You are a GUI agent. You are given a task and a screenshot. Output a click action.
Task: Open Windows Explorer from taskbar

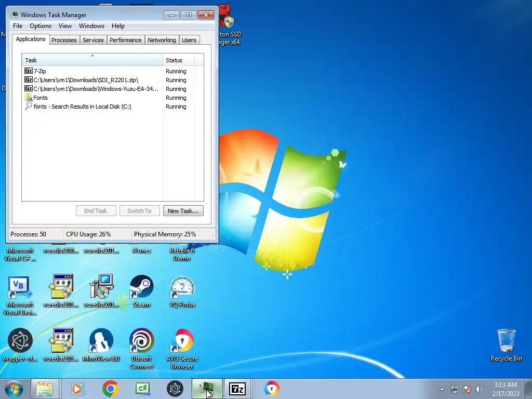coord(45,389)
